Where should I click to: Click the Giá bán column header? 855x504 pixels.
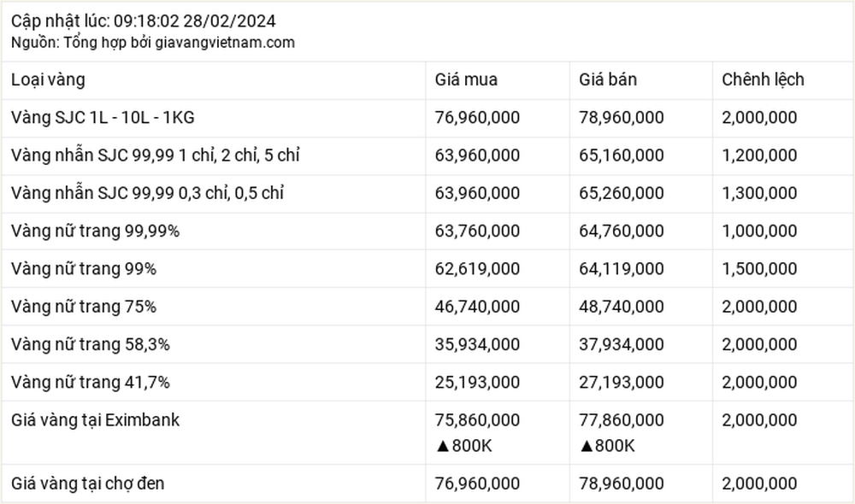tap(608, 79)
